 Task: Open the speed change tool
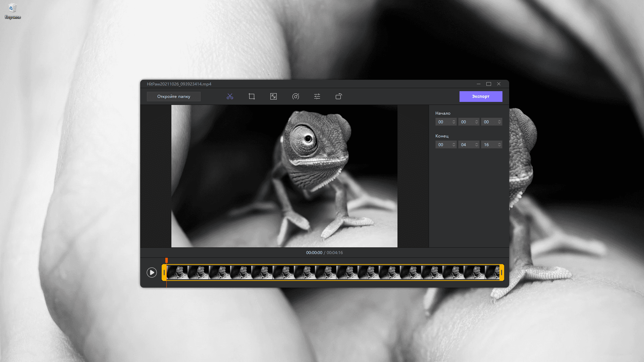(x=296, y=97)
